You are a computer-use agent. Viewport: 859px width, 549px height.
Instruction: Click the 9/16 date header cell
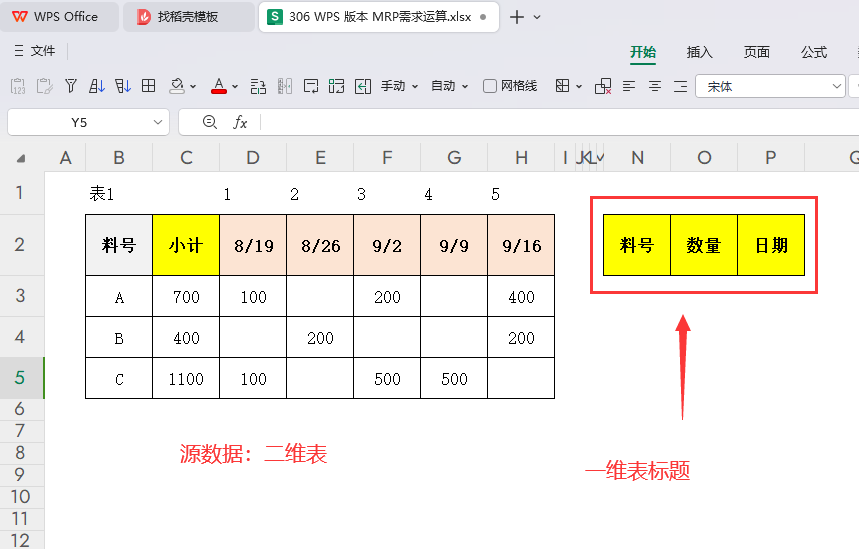(521, 245)
